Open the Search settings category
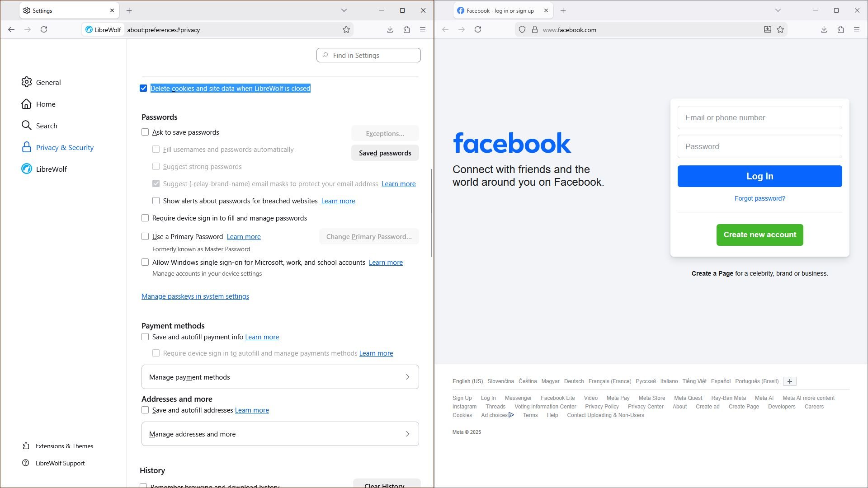 pyautogui.click(x=47, y=126)
